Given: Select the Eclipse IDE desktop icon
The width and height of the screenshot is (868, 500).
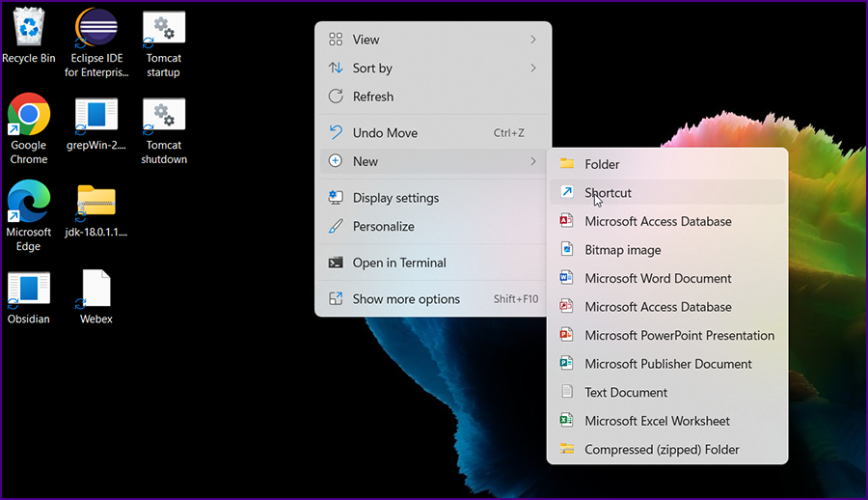Looking at the screenshot, I should 96,29.
